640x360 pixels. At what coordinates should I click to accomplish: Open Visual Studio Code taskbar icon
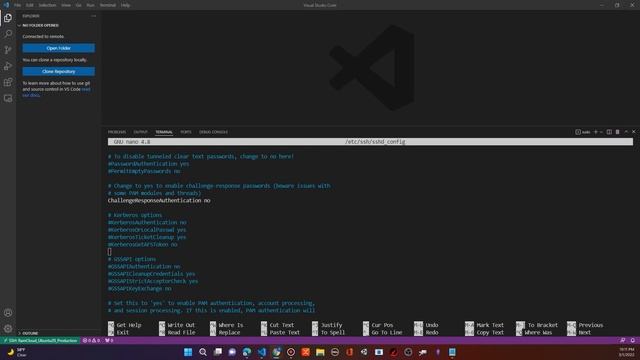coord(262,352)
